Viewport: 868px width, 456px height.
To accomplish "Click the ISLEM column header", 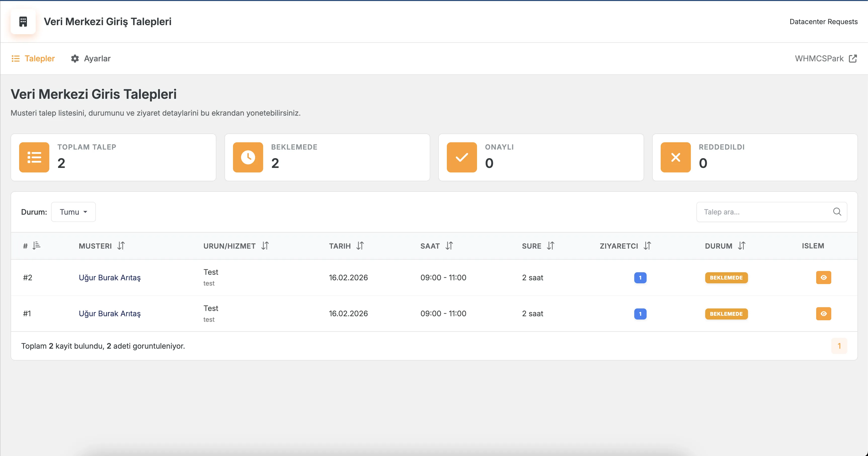I will (x=813, y=246).
